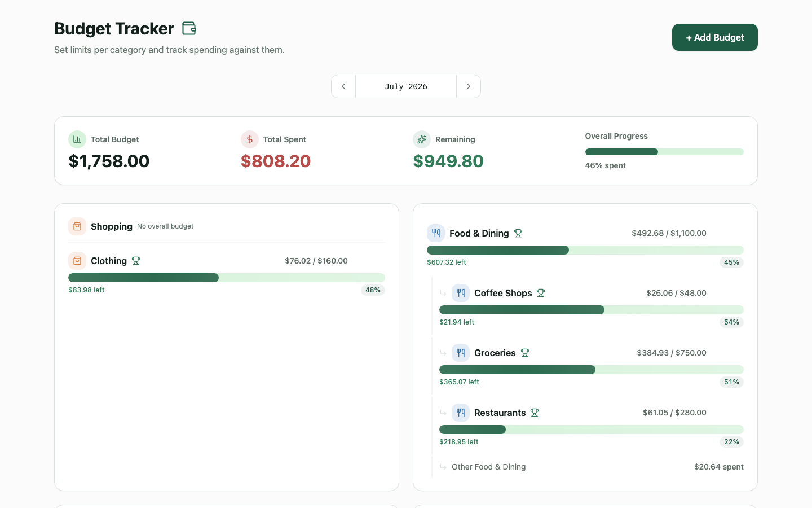
Task: Open the Restaurants budget
Action: [x=500, y=413]
